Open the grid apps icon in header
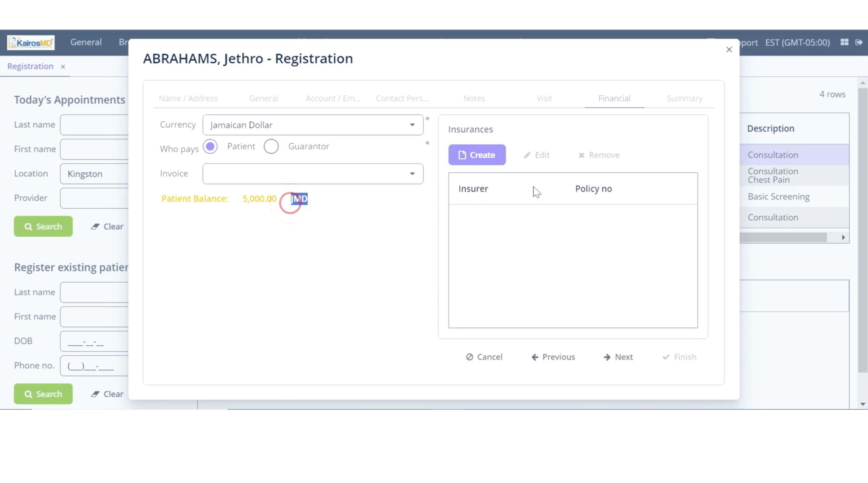Image resolution: width=868 pixels, height=483 pixels. (x=844, y=42)
